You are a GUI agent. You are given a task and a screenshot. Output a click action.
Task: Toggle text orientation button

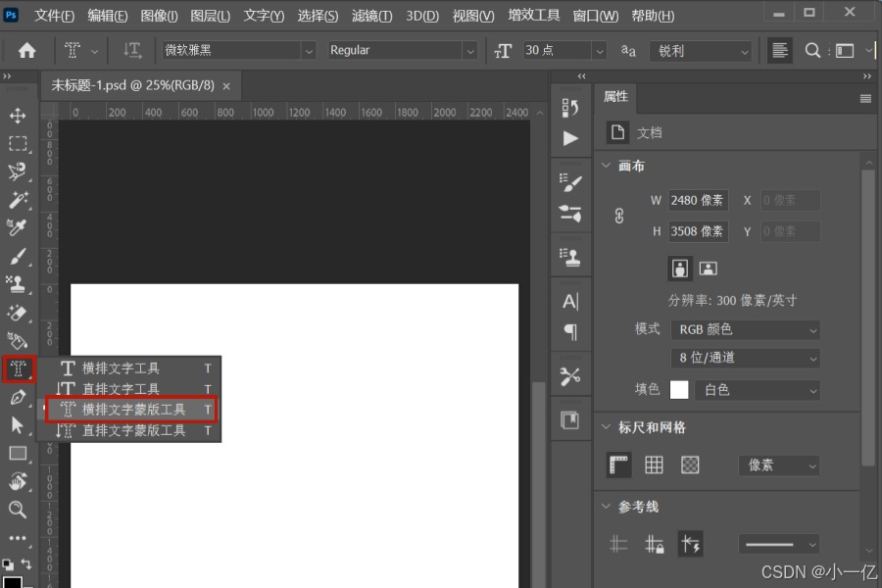(132, 51)
